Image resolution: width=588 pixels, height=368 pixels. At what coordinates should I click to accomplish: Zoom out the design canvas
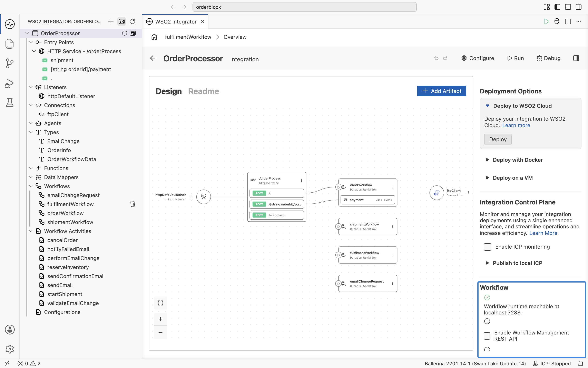point(160,332)
